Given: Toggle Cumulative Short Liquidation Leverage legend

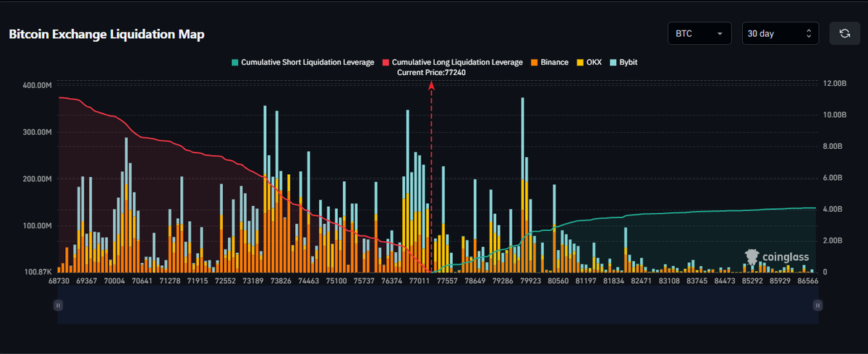Looking at the screenshot, I should pos(302,63).
